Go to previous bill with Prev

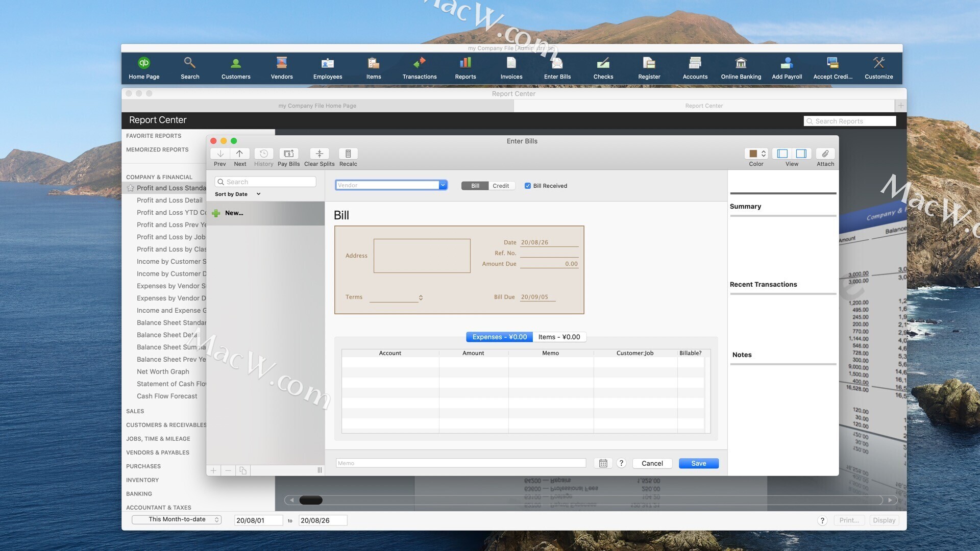coord(220,154)
